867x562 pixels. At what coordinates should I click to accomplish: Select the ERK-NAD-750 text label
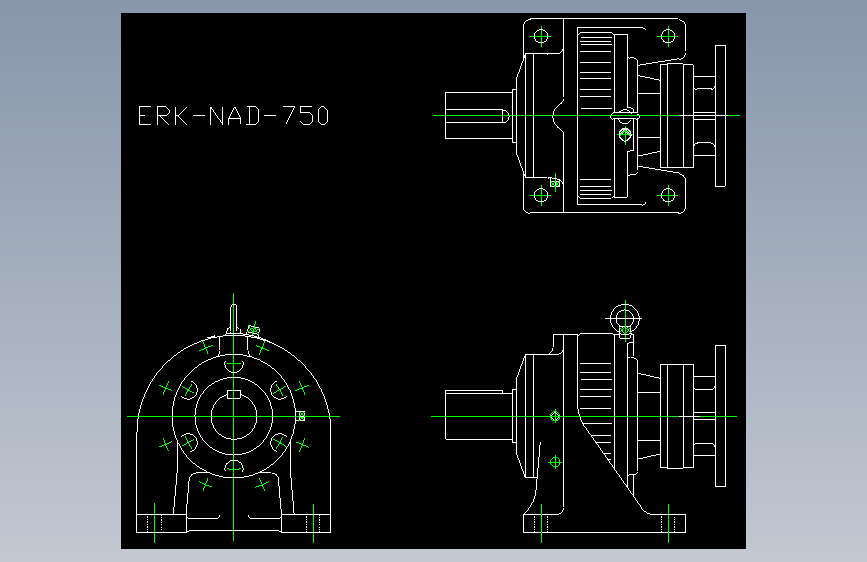[x=233, y=116]
